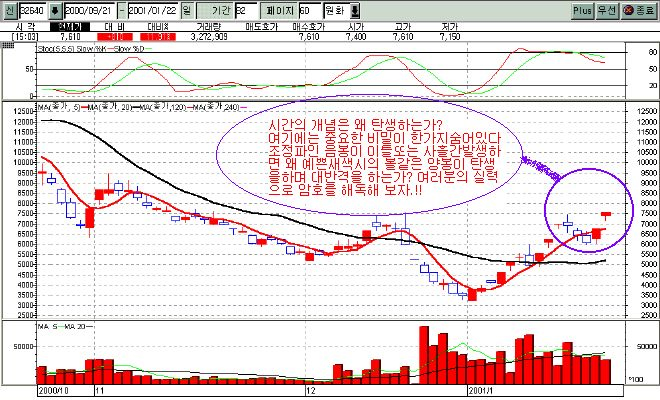660x400 pixels.
Task: Click the volume MA 5 legend label
Action: [45, 327]
